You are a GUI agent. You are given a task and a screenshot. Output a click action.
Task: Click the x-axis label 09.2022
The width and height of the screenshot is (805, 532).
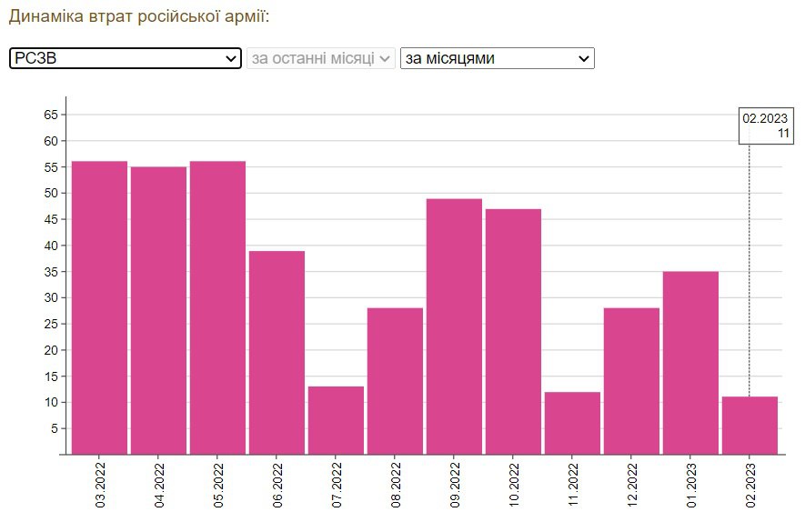click(x=455, y=486)
